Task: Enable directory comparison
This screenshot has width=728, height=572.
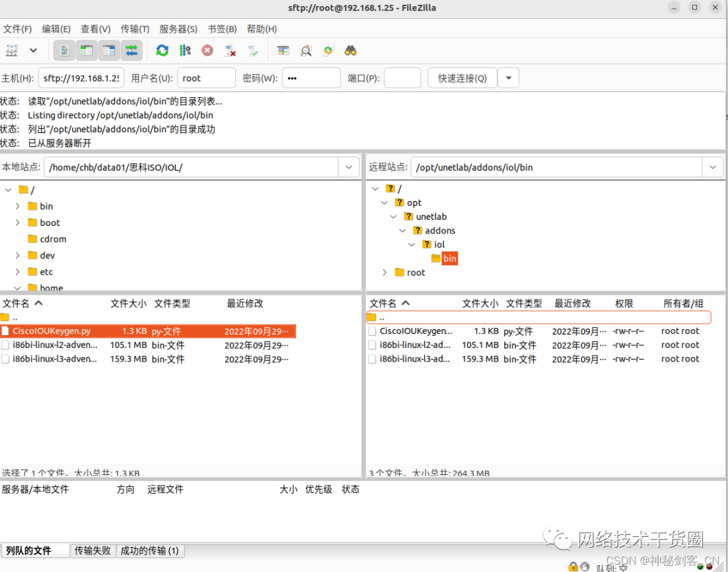Action: tap(282, 50)
